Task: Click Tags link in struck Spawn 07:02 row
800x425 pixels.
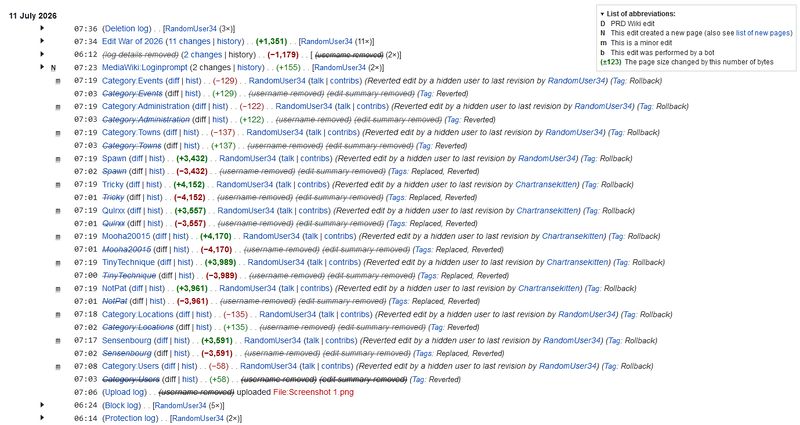Action: tap(398, 171)
